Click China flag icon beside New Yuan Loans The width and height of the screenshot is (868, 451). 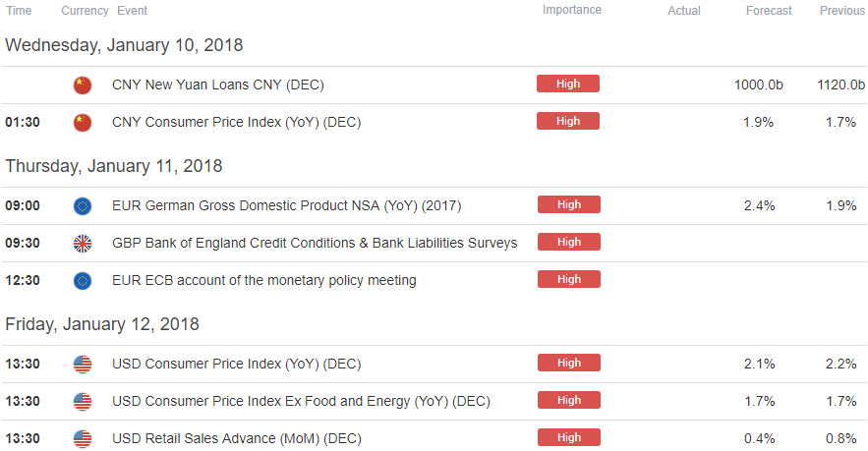(x=83, y=85)
